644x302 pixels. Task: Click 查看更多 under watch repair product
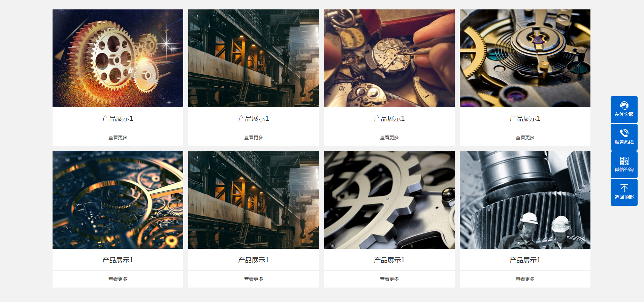pos(389,138)
